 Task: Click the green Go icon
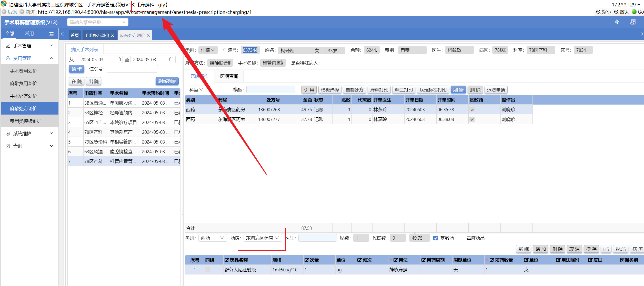[634, 12]
